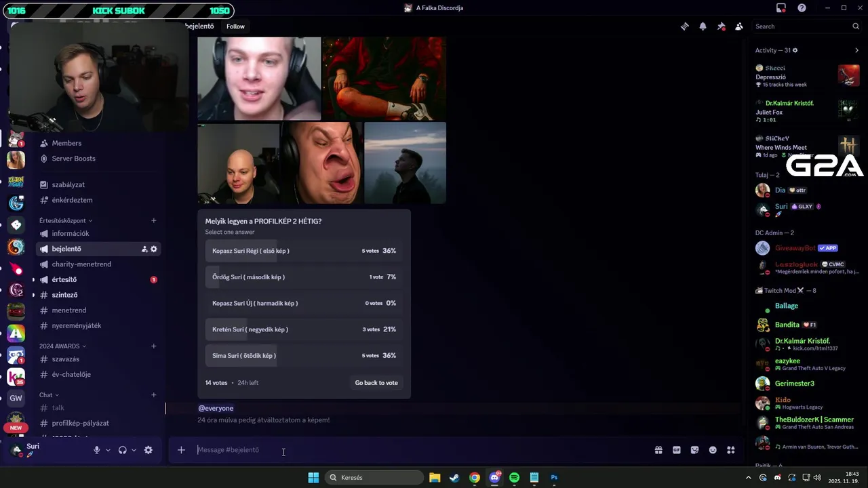The height and width of the screenshot is (488, 868).
Task: Open the Windows Start menu
Action: click(313, 478)
